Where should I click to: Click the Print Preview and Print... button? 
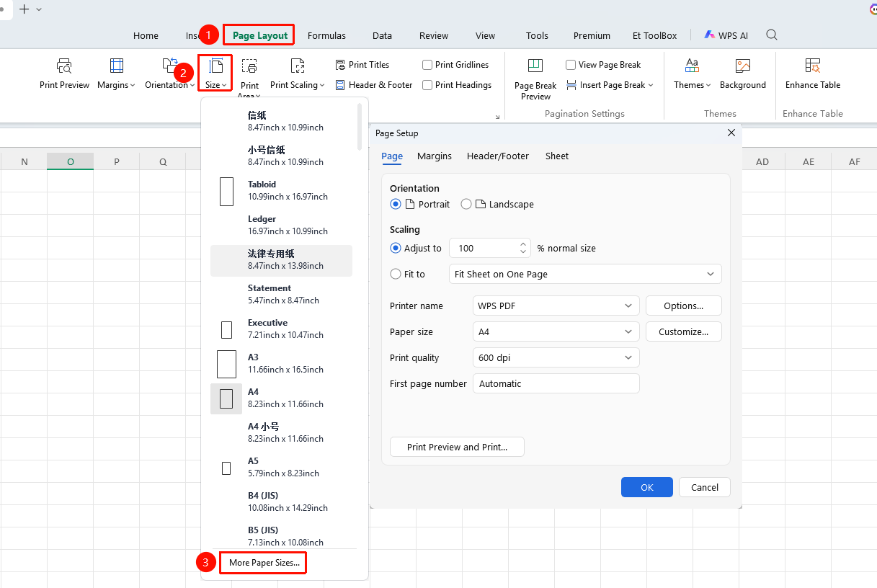pos(457,447)
